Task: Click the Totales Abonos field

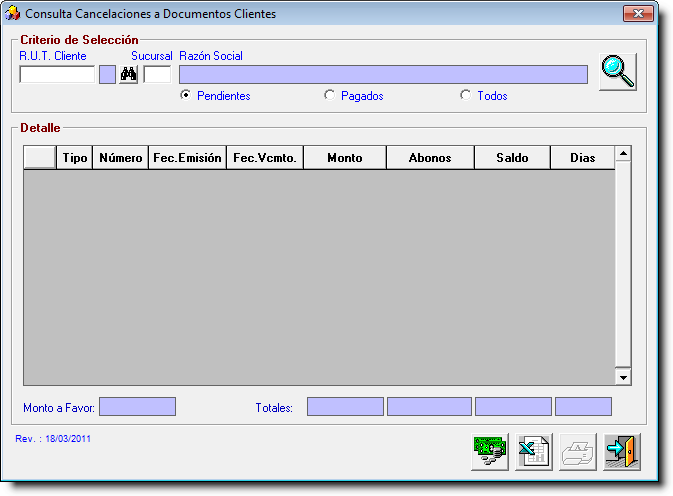Action: click(x=429, y=406)
